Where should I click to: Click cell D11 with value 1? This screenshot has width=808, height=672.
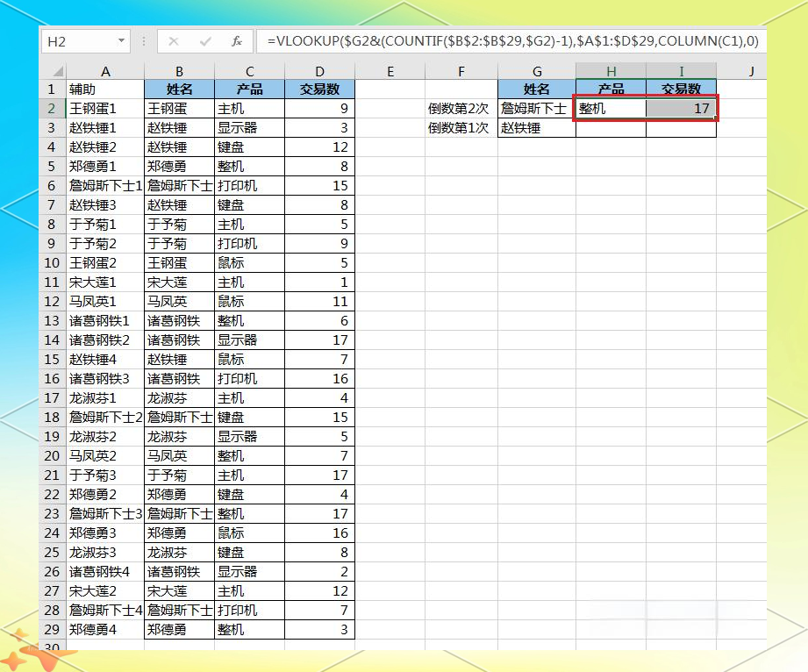click(319, 282)
